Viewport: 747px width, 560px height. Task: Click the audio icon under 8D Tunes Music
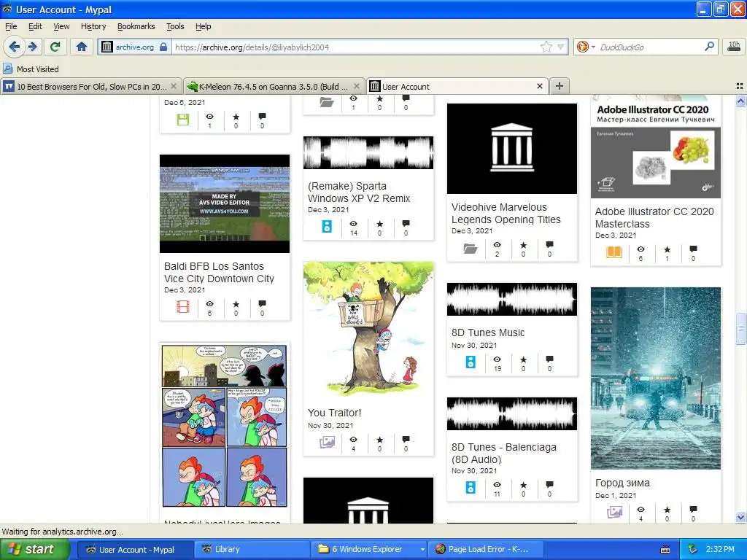pos(471,362)
